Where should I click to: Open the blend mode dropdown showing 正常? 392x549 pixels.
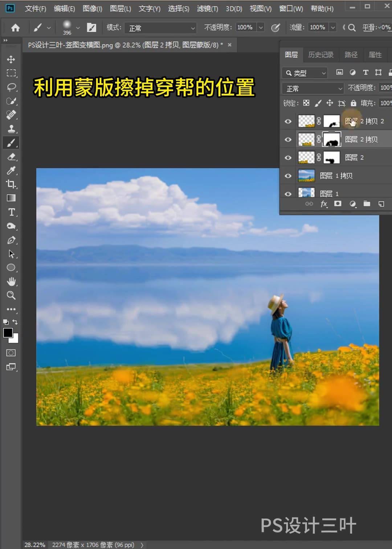[x=312, y=88]
